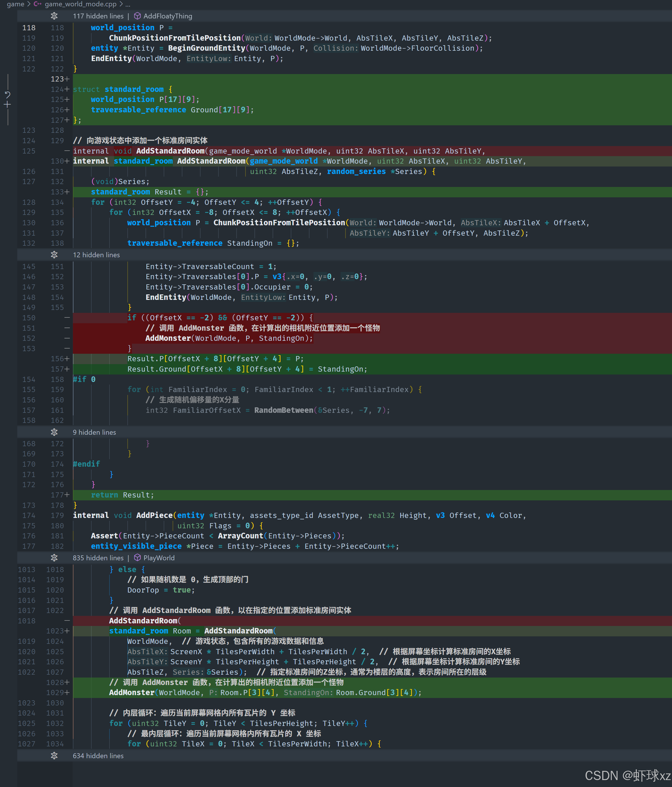Screen dimensions: 672x787
Task: Jump to the AddFloatyThing symbol label
Action: point(167,16)
